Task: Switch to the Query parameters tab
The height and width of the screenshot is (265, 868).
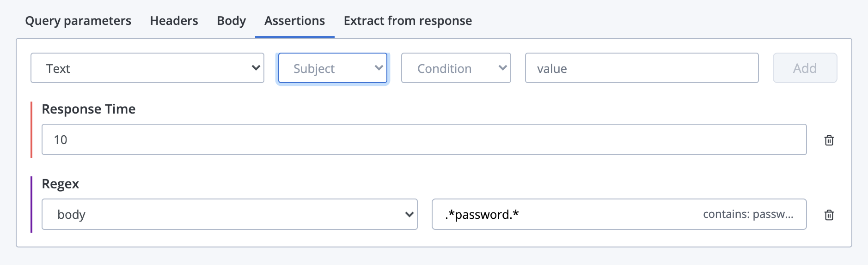Action: pos(78,21)
